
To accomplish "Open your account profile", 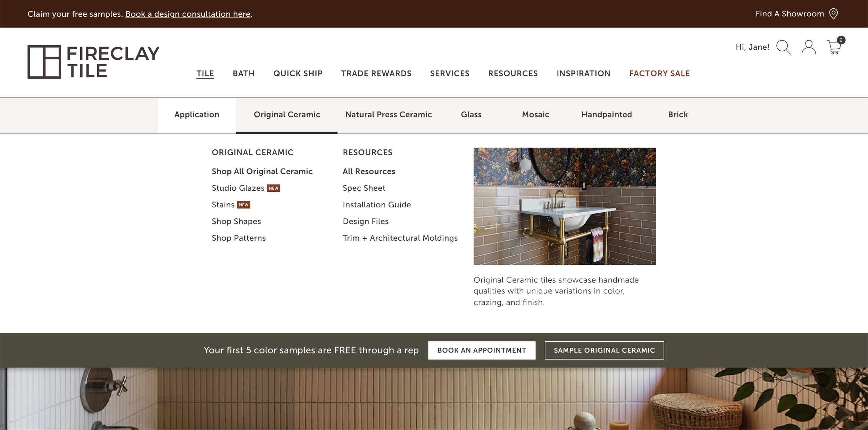I will 809,47.
